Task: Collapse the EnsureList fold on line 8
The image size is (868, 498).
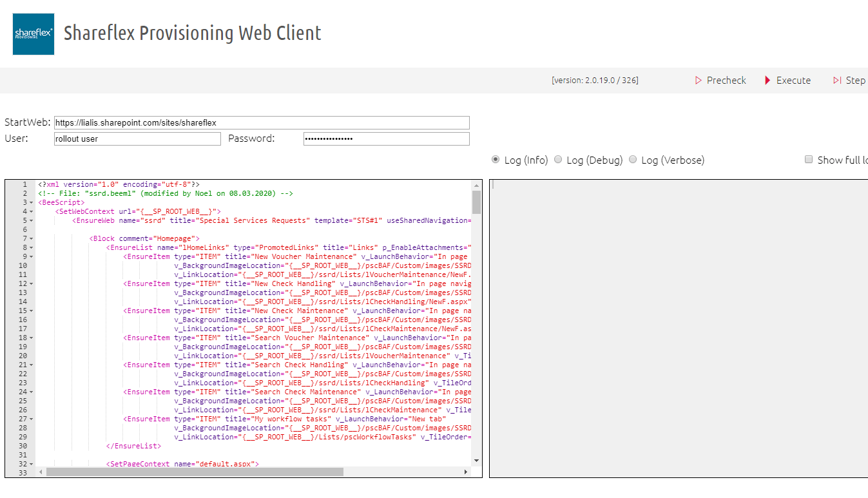Action: [32, 247]
